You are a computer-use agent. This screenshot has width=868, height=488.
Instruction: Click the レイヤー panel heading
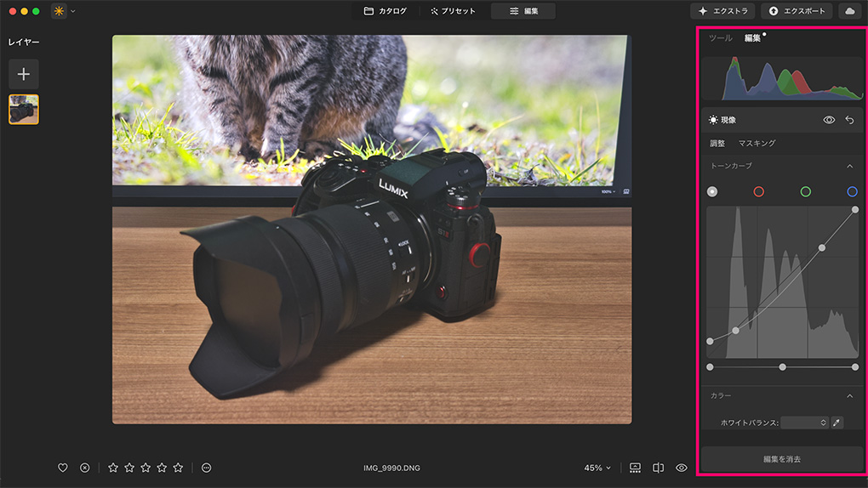[23, 42]
